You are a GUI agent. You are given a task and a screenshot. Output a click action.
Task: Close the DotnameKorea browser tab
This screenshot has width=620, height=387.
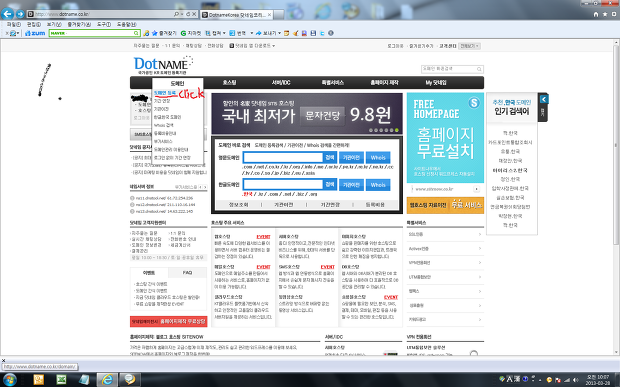[269, 15]
